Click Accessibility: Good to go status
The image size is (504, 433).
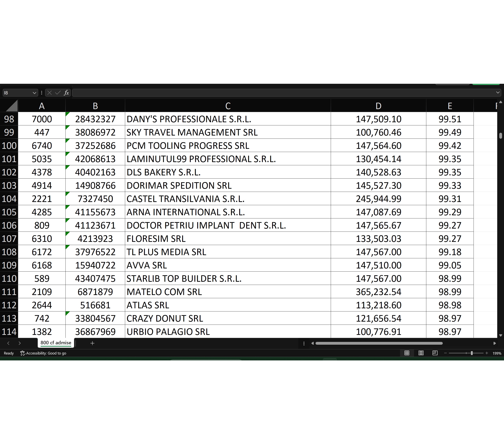click(x=43, y=353)
